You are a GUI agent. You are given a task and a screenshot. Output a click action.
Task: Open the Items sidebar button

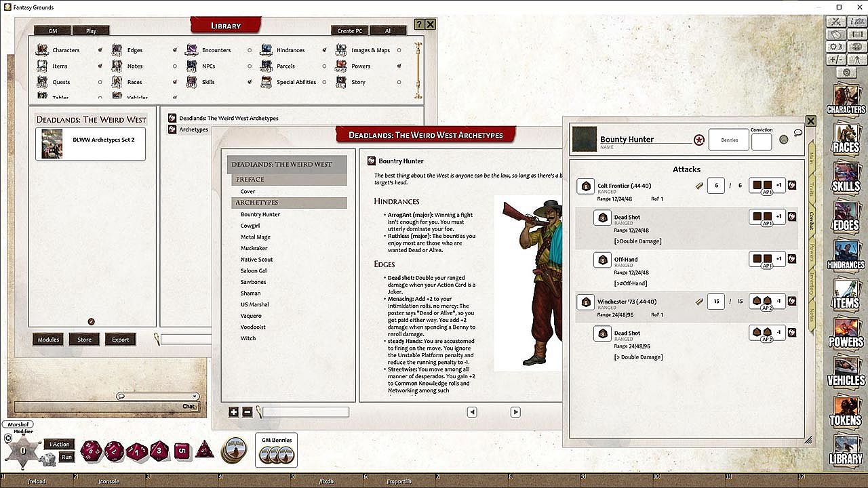coord(846,294)
